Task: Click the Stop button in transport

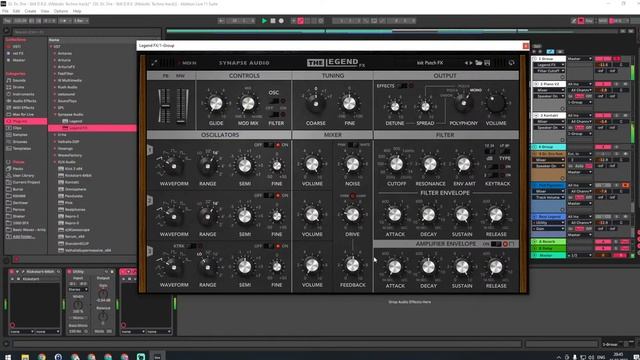Action: point(273,20)
